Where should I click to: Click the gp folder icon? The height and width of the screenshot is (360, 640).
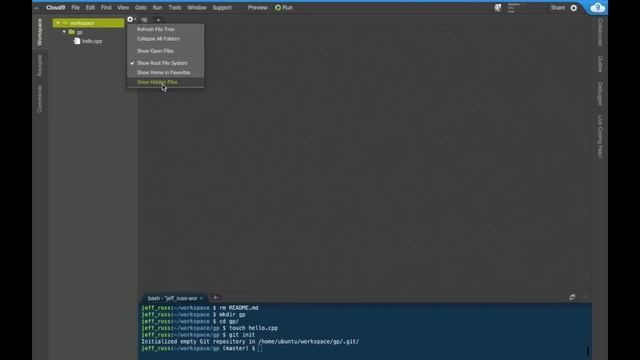(71, 32)
